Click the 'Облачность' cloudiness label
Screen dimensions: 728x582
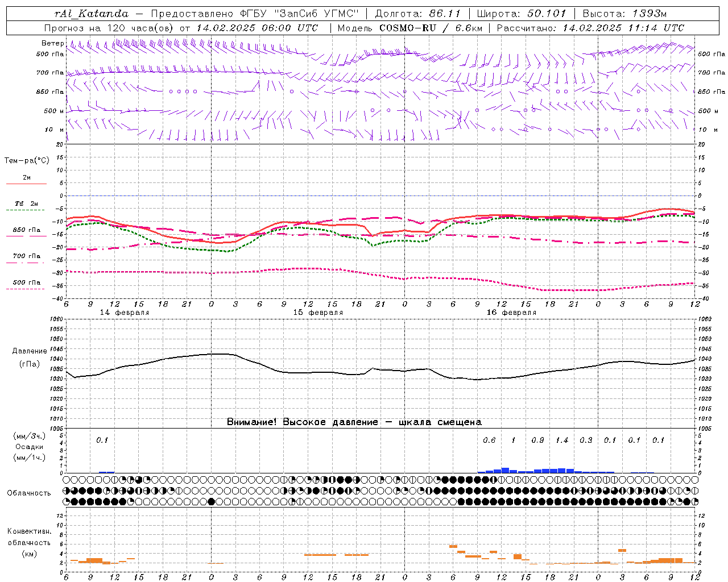coord(29,493)
